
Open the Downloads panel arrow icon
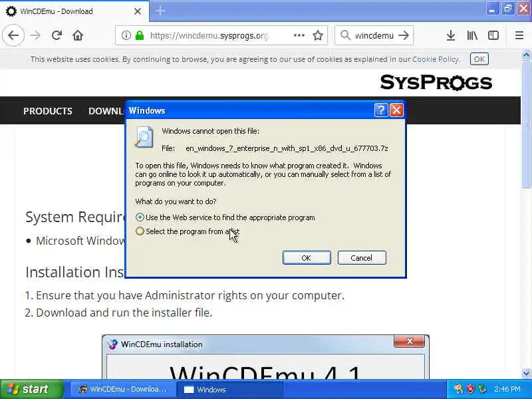pos(451,35)
